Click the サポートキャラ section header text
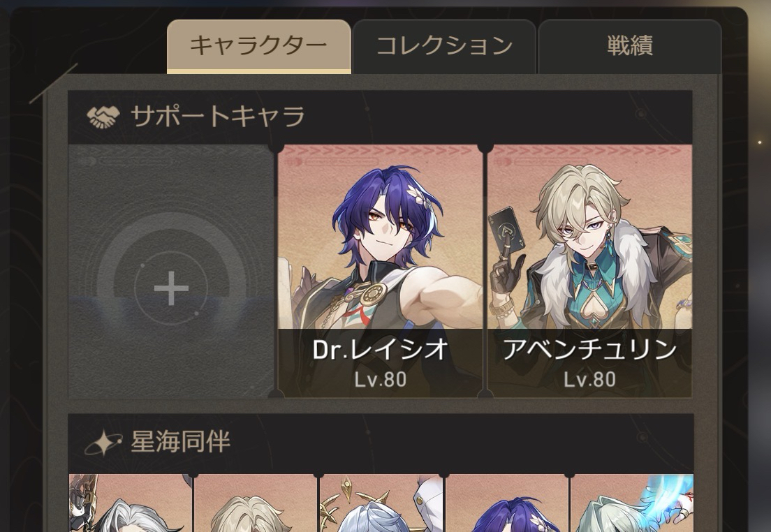 [x=217, y=117]
